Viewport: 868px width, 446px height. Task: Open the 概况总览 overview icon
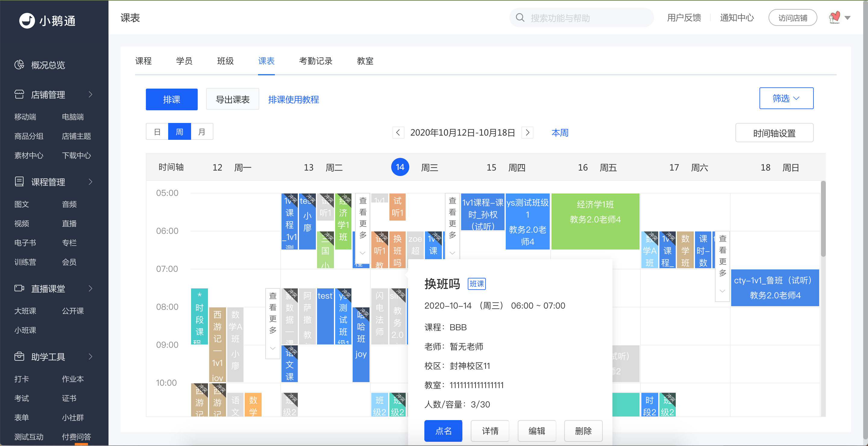point(19,64)
